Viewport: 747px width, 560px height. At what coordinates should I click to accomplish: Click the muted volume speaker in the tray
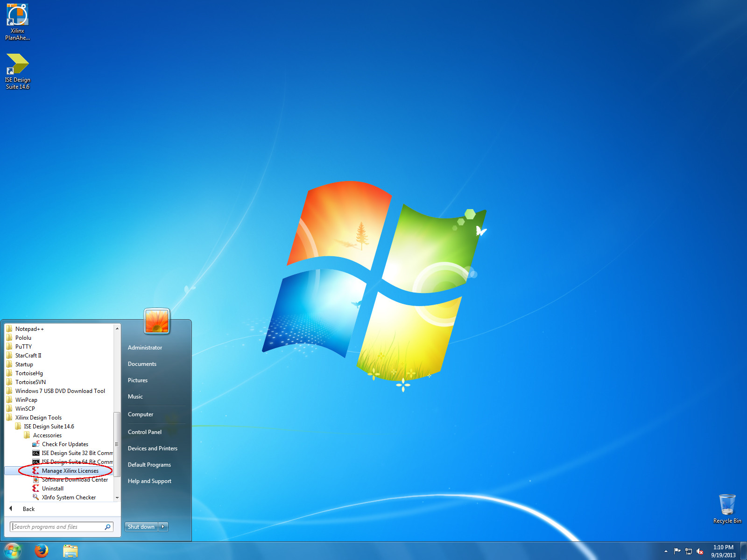pyautogui.click(x=699, y=551)
